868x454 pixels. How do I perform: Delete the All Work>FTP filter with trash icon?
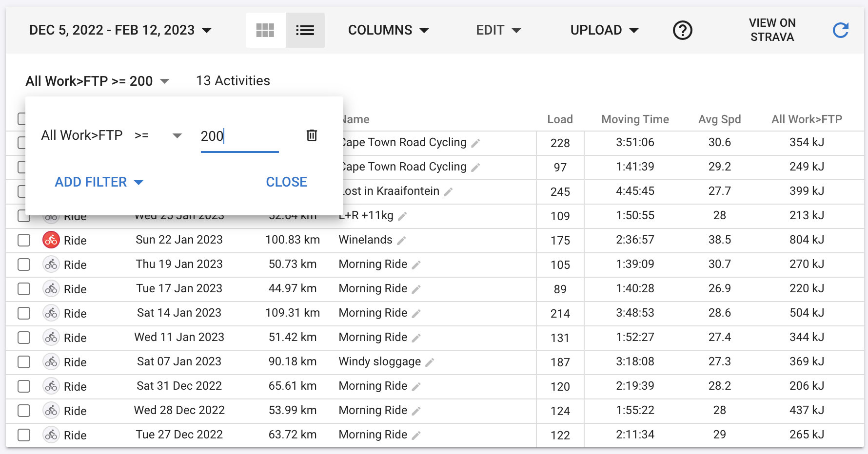tap(312, 135)
